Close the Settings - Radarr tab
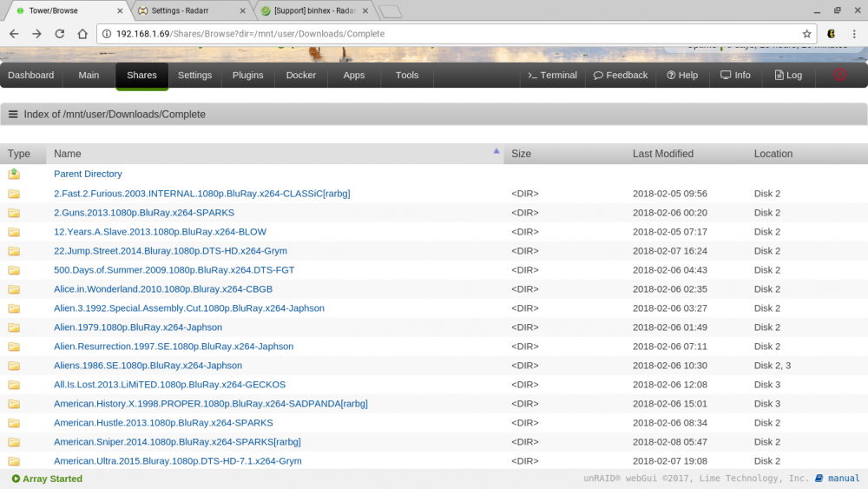The width and height of the screenshot is (868, 489). [x=242, y=10]
